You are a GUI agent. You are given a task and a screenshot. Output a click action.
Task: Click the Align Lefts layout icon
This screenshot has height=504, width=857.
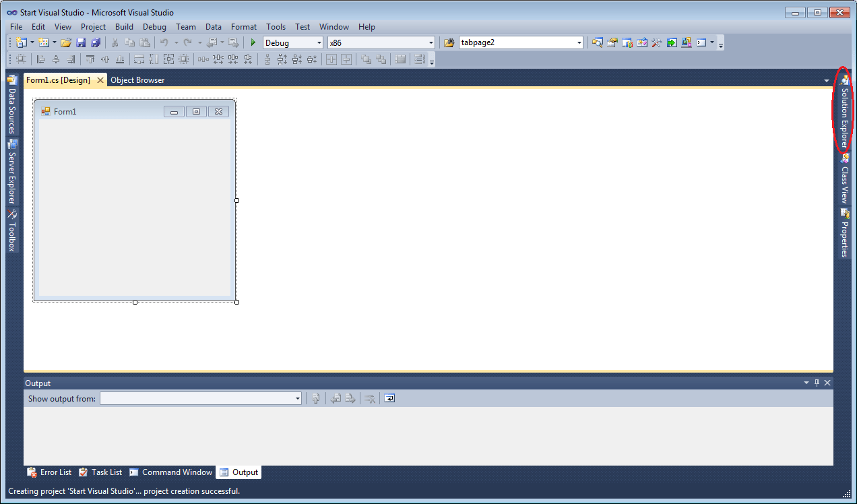41,59
